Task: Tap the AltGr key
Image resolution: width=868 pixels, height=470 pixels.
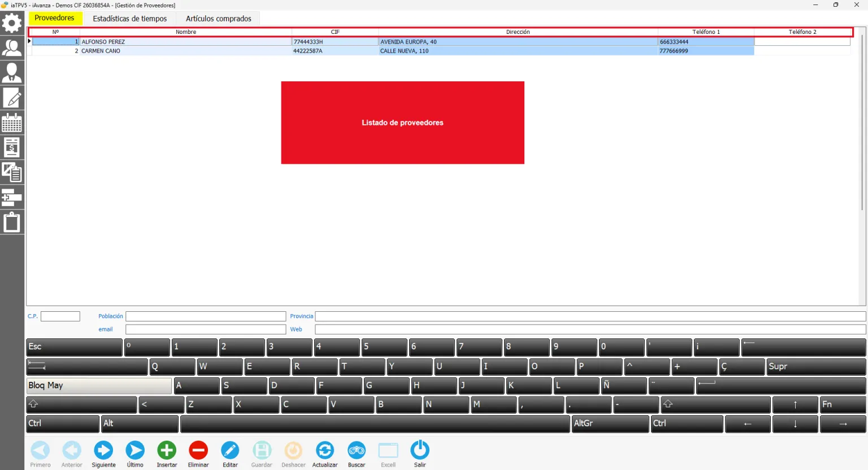Action: click(610, 424)
